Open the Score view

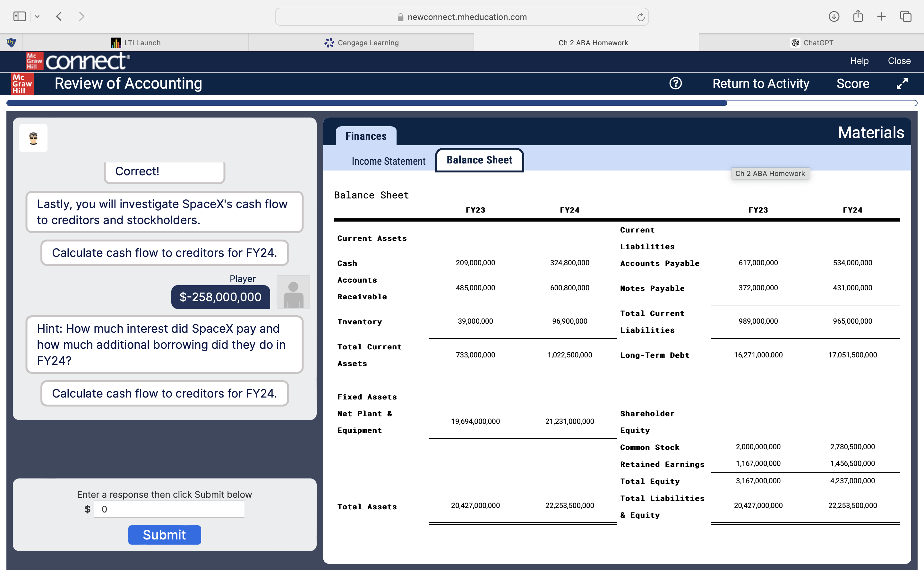[x=852, y=83]
